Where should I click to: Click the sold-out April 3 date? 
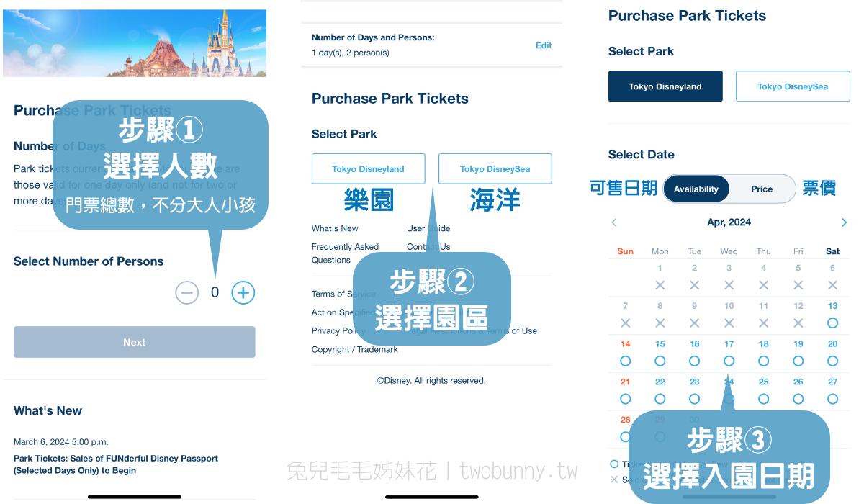[729, 277]
